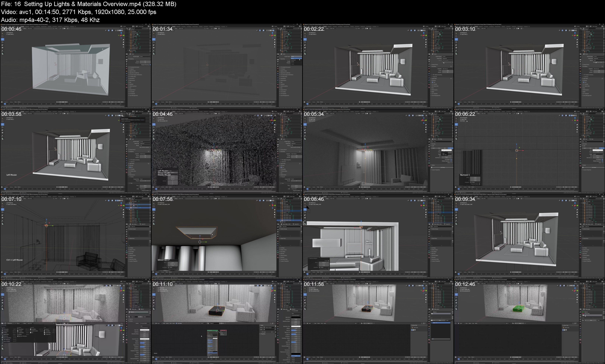Click Specular slider in the 00:10:22 frame
This screenshot has width=605, height=364.
[x=145, y=343]
